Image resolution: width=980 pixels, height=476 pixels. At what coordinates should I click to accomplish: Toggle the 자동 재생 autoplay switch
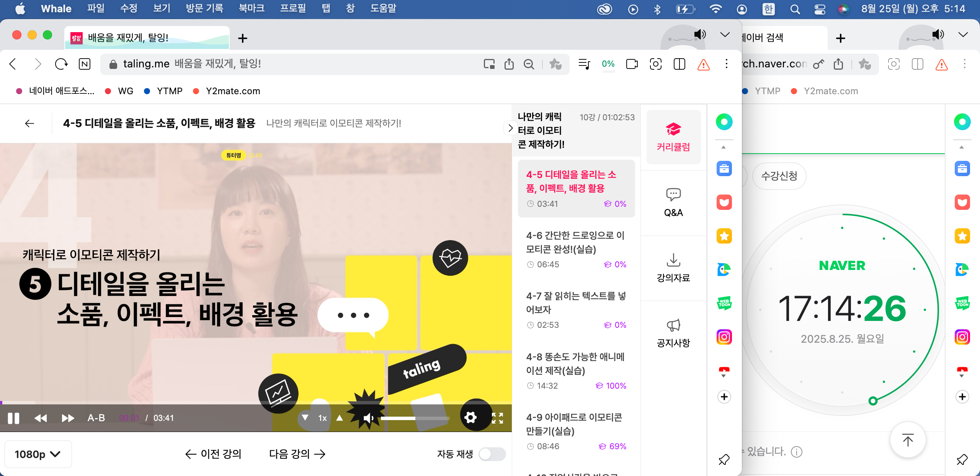(x=492, y=454)
